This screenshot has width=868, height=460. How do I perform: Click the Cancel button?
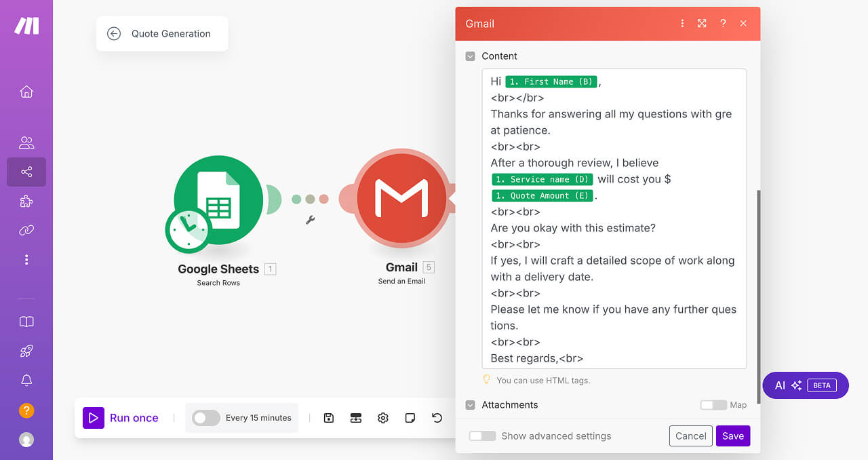point(691,436)
